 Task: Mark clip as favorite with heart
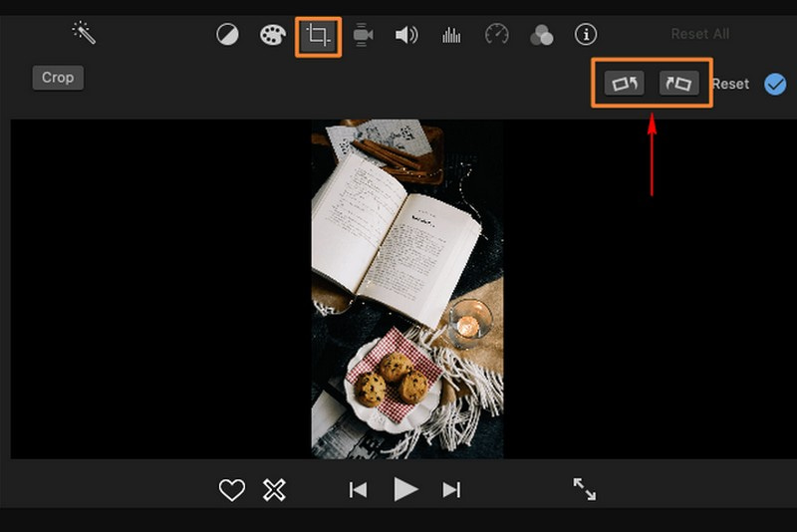click(232, 490)
